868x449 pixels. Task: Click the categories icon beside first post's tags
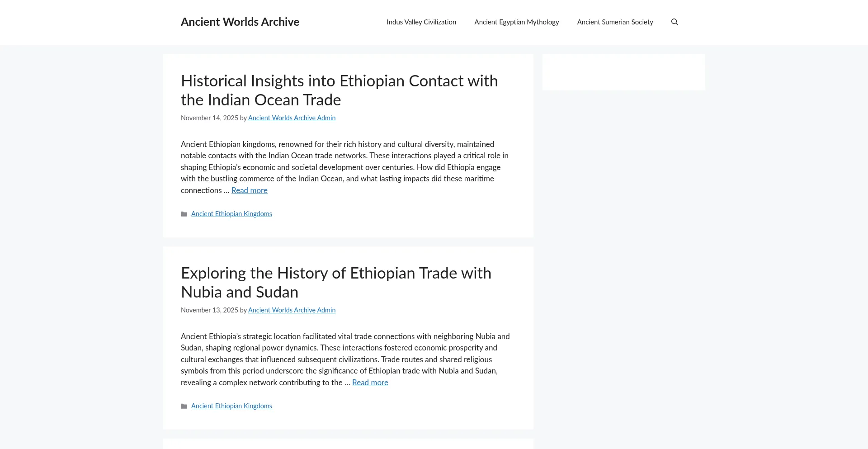coord(184,214)
